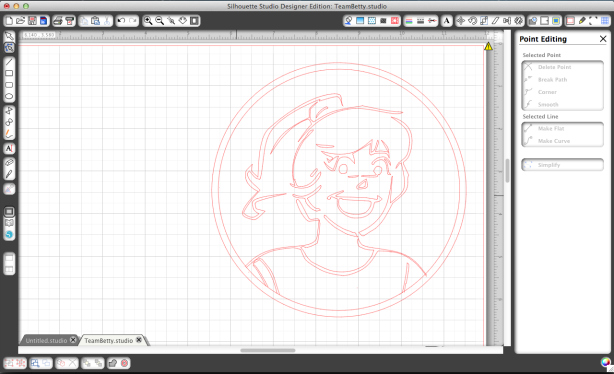Click the Simplify button
Screen dimensions: 614x374
point(562,165)
